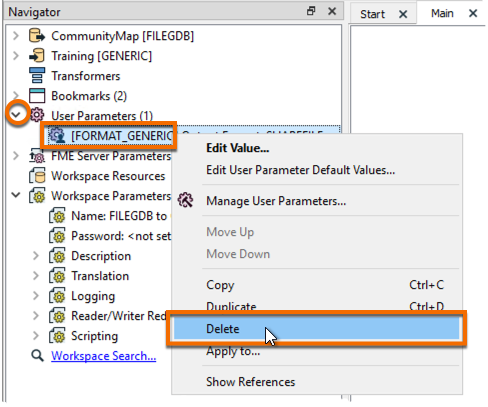
Task: Click the Scripting gear icon
Action: tap(57, 336)
